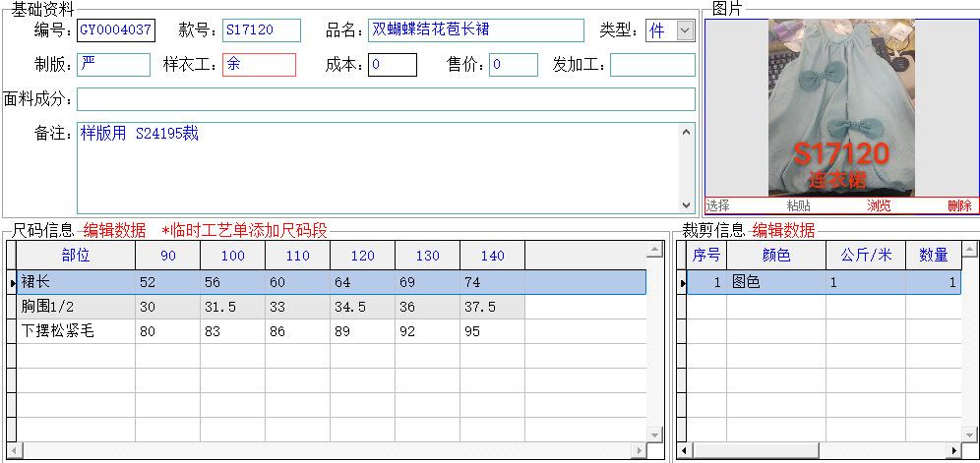
Task: Click the 数量 column header
Action: (934, 256)
